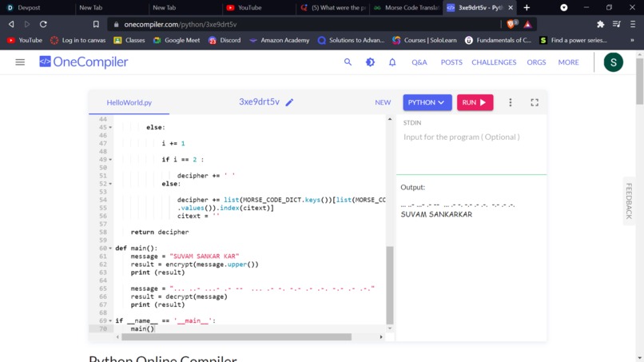
Task: Click the "SUVAM SANKAR KAR" string
Action: point(204,256)
